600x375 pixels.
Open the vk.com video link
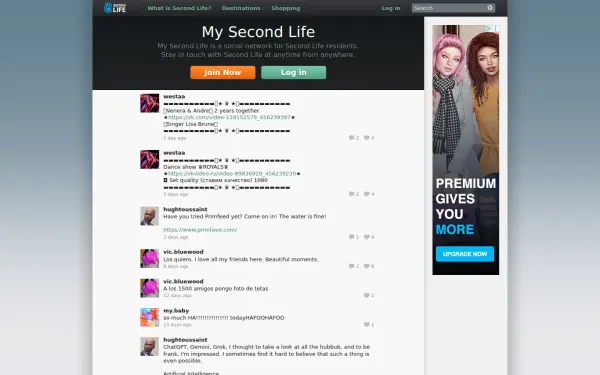pyautogui.click(x=229, y=117)
